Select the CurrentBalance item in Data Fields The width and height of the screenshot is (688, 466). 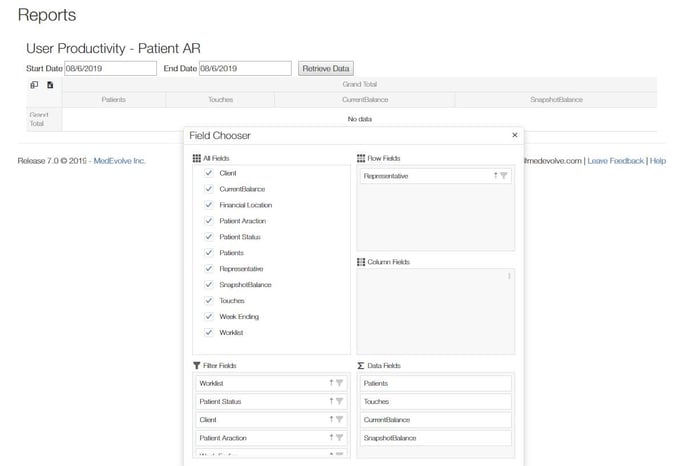pyautogui.click(x=435, y=420)
